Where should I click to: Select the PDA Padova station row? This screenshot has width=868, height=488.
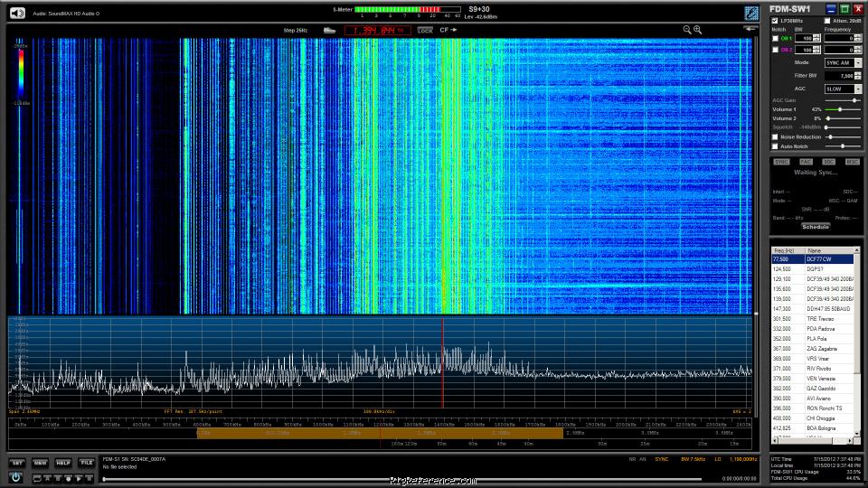click(813, 329)
